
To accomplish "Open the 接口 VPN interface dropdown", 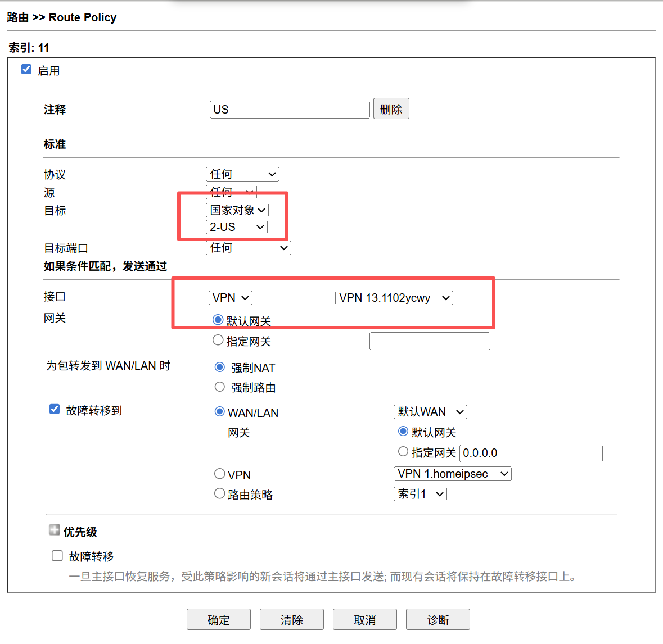I will 231,298.
